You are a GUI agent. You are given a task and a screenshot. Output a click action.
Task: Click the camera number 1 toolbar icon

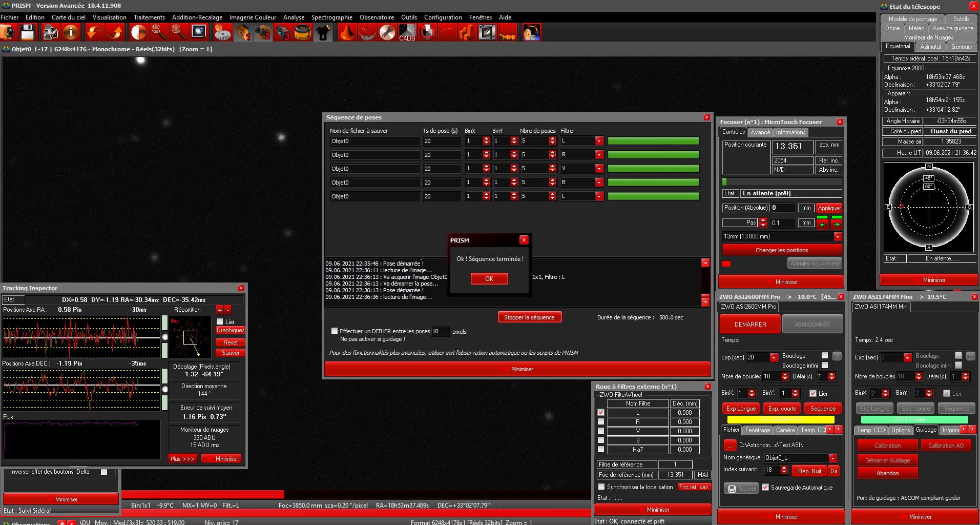[242, 33]
